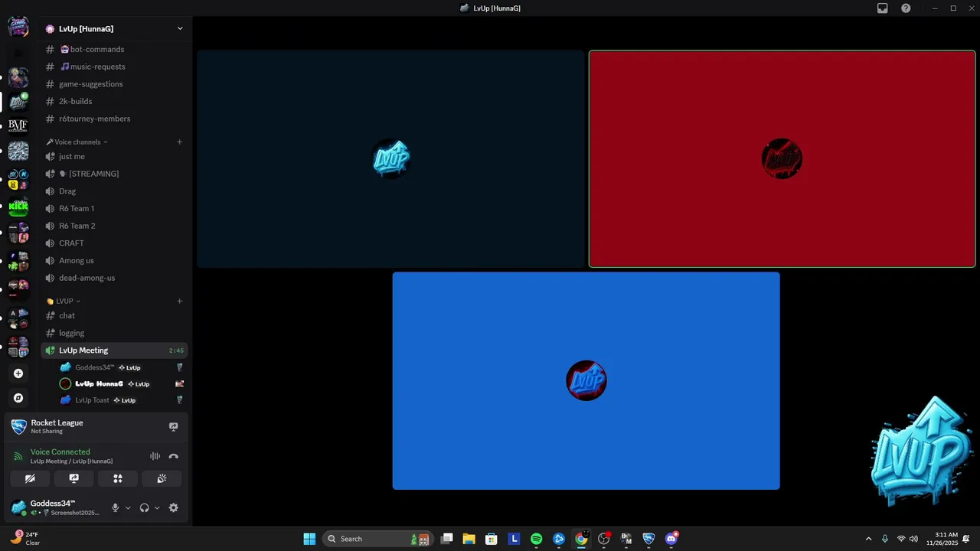
Task: Open the Goddess34 user profile panel
Action: coord(57,507)
